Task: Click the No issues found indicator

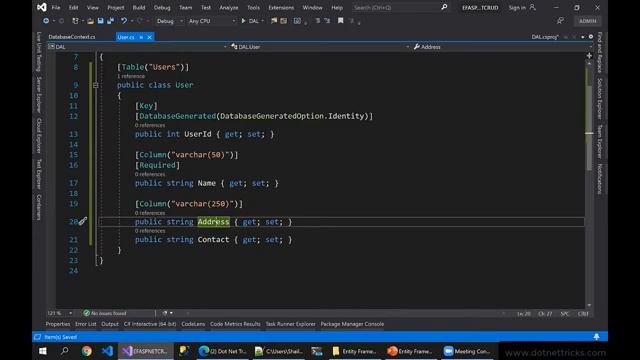Action: tap(105, 313)
